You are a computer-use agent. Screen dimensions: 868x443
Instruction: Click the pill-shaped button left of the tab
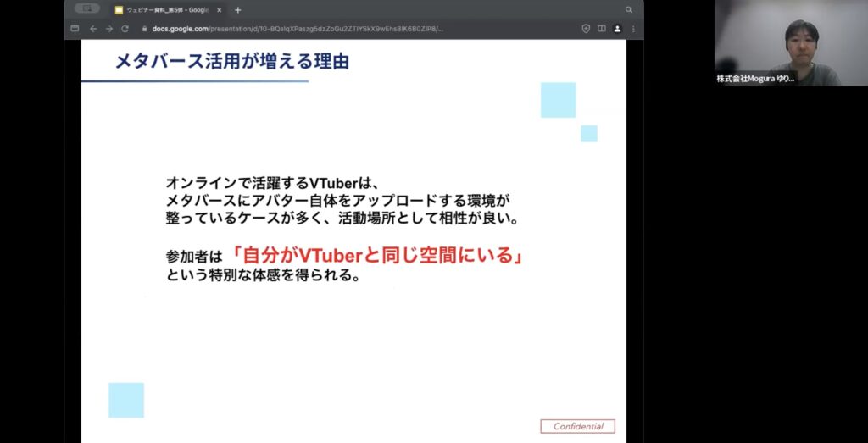(87, 8)
